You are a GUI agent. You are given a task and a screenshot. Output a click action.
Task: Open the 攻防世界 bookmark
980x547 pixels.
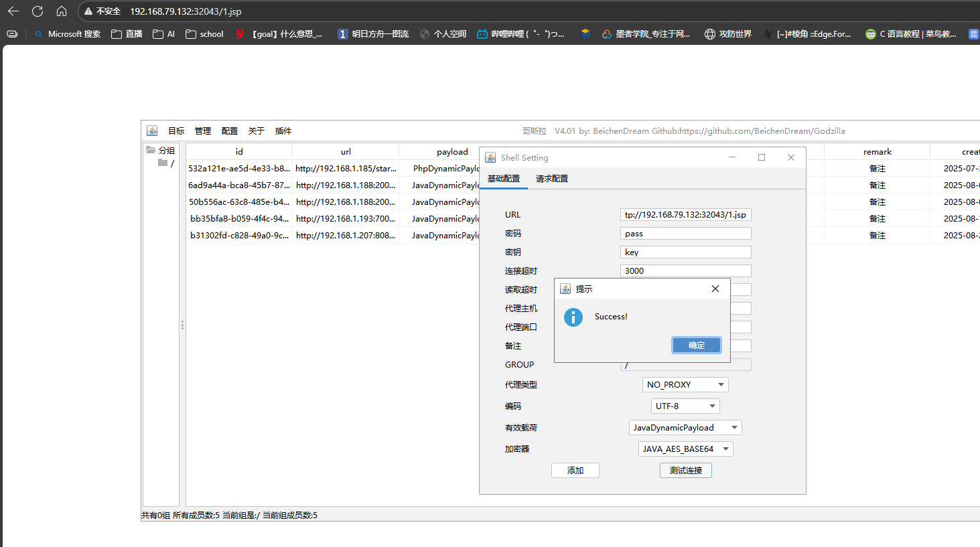[728, 34]
